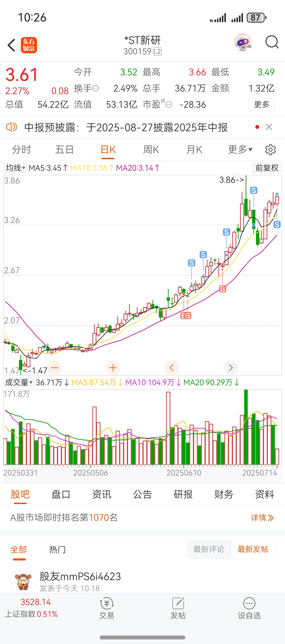
Task: Tap the current price 3.61
Action: [22, 74]
